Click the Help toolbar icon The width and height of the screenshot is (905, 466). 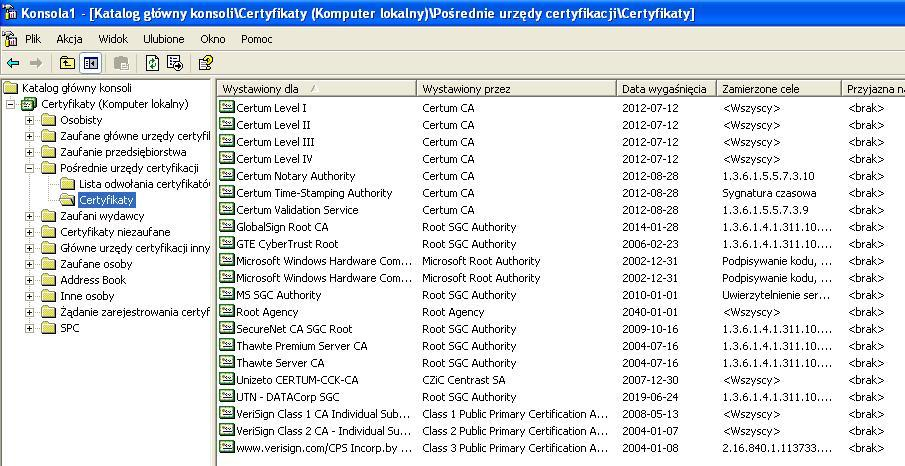[x=206, y=63]
